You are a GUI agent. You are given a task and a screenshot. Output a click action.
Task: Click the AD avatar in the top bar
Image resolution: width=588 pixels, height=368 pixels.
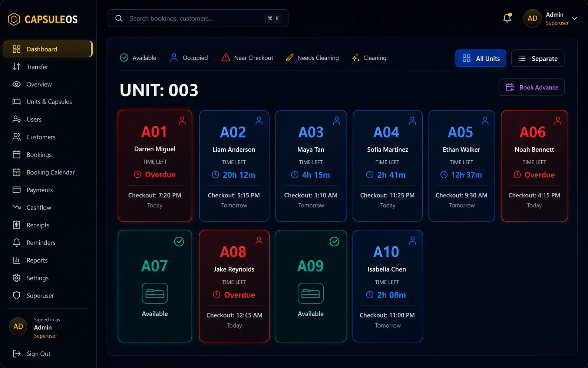532,18
